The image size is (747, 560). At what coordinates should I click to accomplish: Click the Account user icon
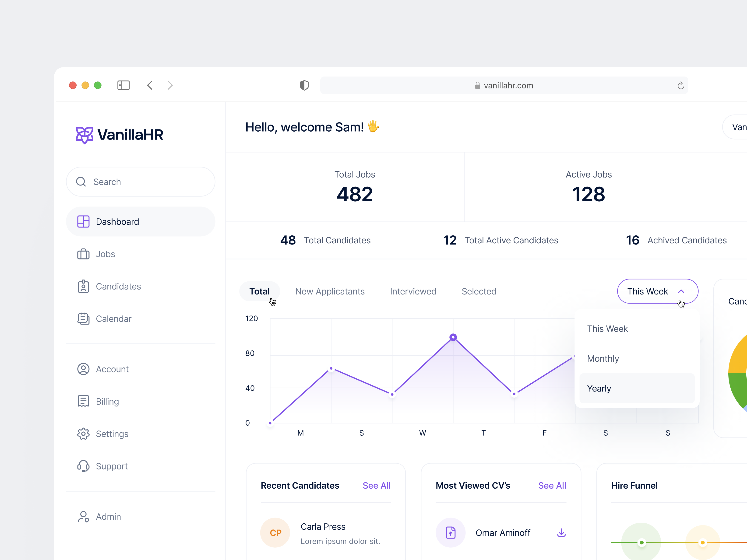coord(83,369)
